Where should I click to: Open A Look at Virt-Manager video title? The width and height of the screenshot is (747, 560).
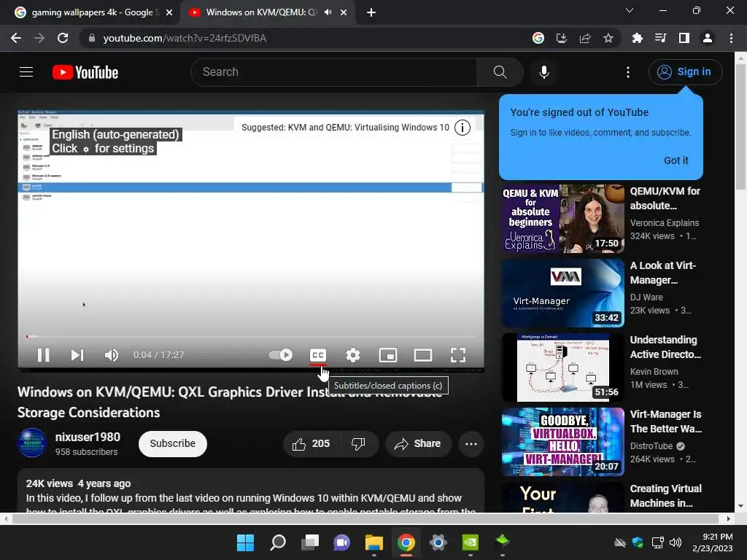(663, 273)
